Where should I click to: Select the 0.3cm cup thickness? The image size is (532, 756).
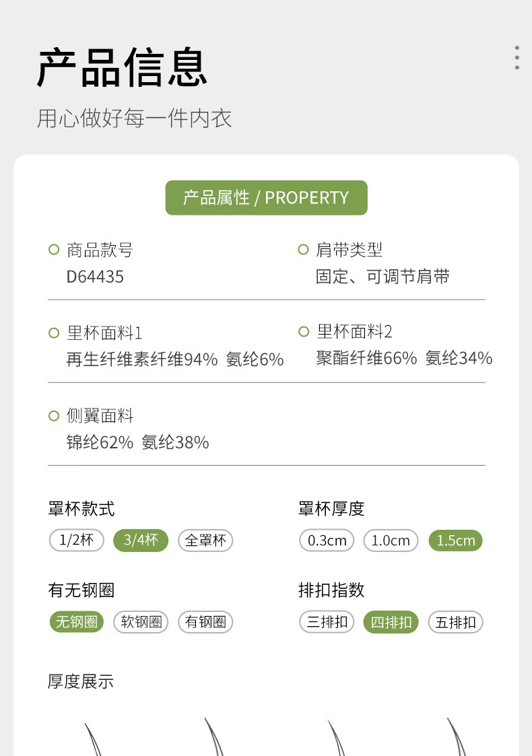(327, 540)
